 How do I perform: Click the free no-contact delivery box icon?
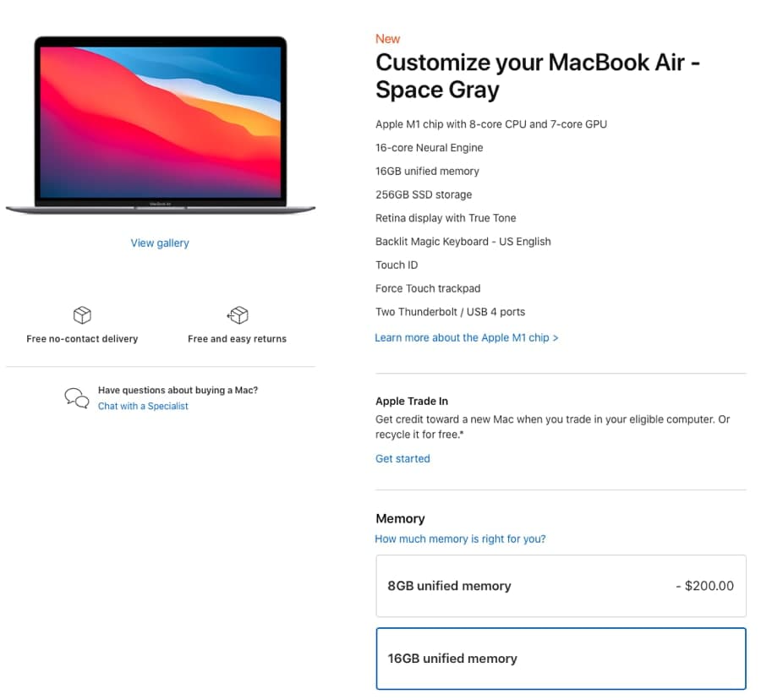click(82, 314)
